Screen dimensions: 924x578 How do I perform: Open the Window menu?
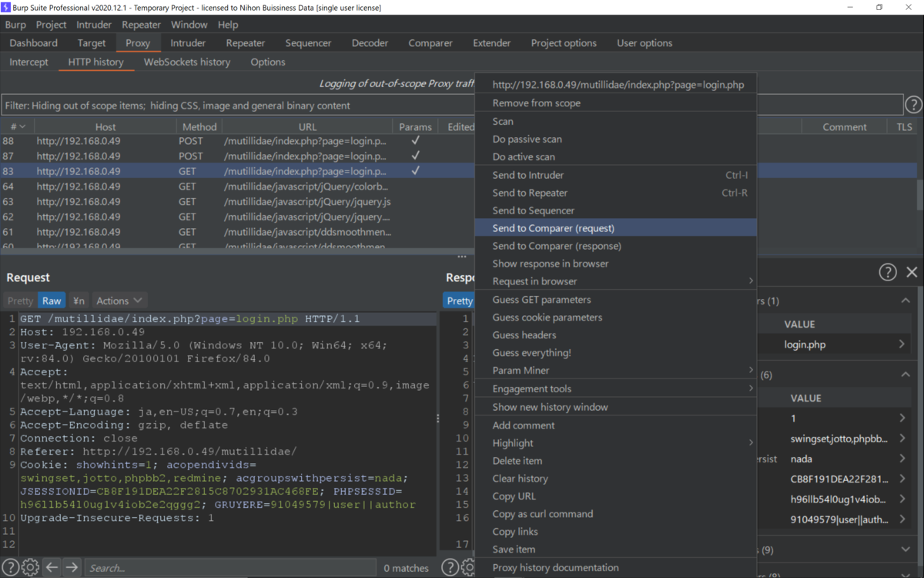tap(189, 25)
